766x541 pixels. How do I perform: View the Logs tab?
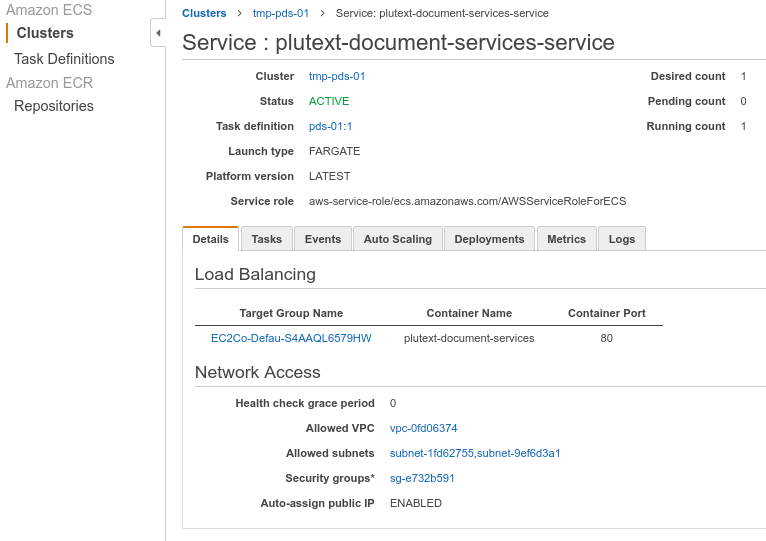coord(621,239)
